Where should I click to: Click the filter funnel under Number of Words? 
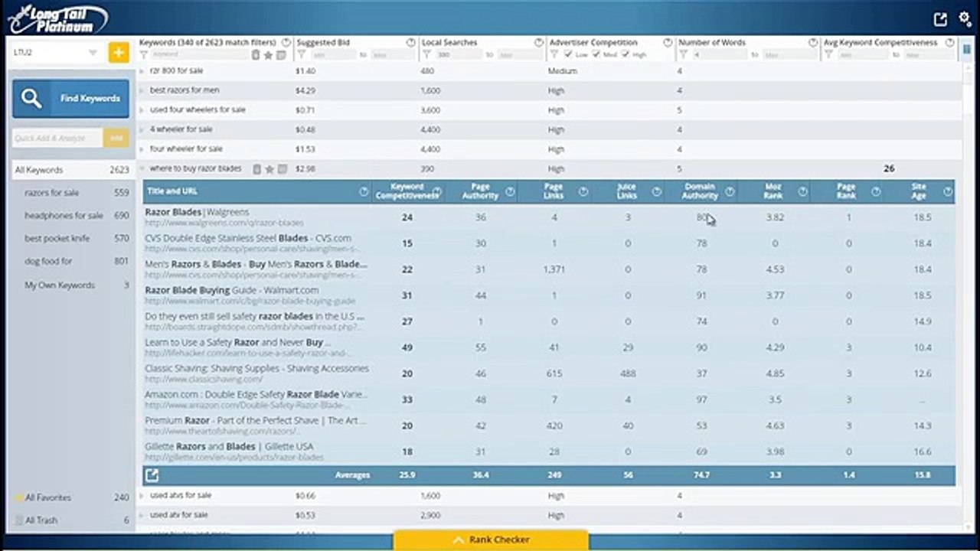click(x=684, y=55)
